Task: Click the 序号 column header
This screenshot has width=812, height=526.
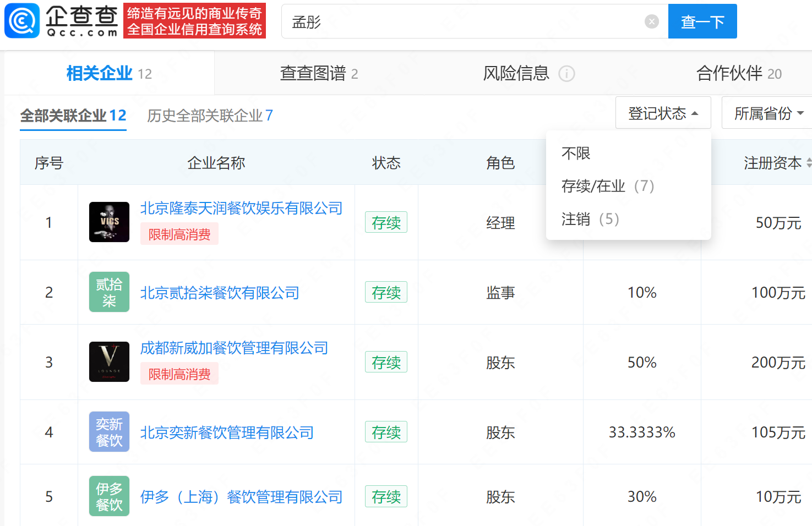Action: coord(49,163)
